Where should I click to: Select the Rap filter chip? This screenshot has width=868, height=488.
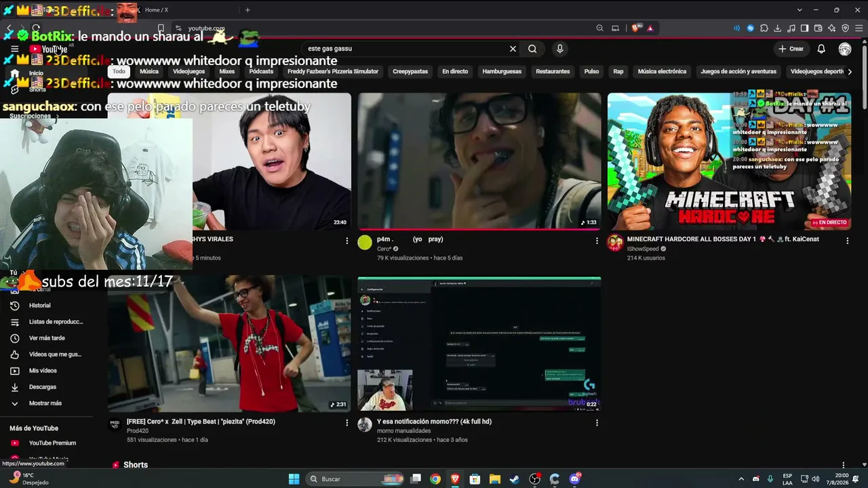tap(618, 71)
